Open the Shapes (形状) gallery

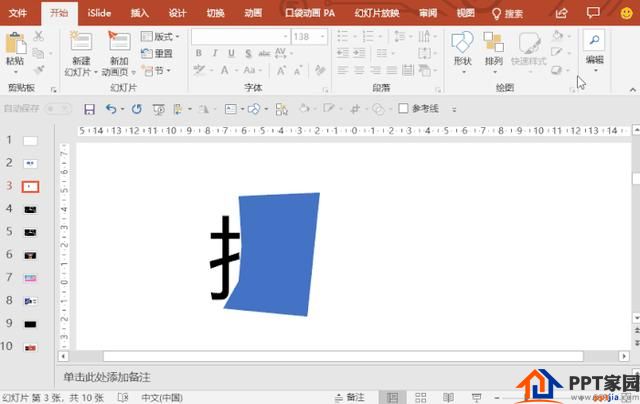point(462,53)
